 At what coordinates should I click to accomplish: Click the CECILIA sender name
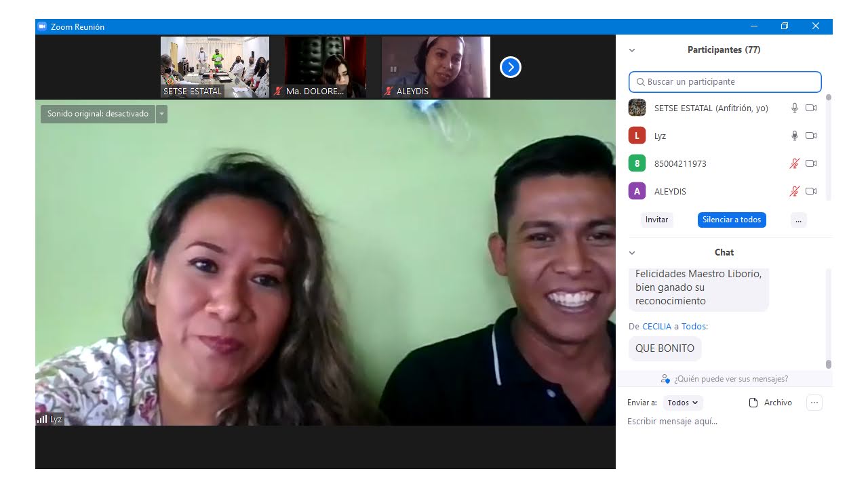(656, 326)
